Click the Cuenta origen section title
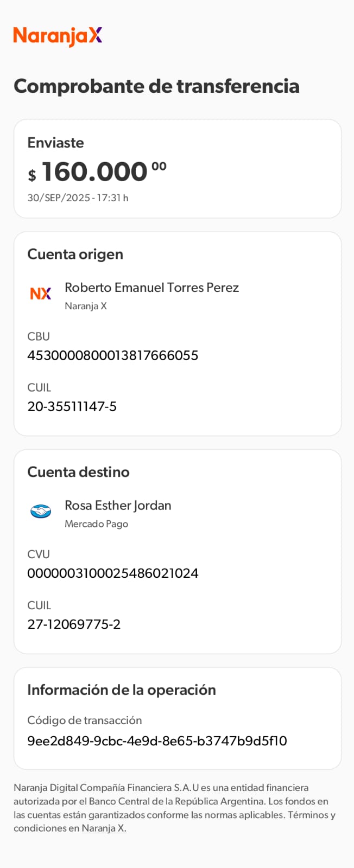The height and width of the screenshot is (868, 354). pos(75,254)
